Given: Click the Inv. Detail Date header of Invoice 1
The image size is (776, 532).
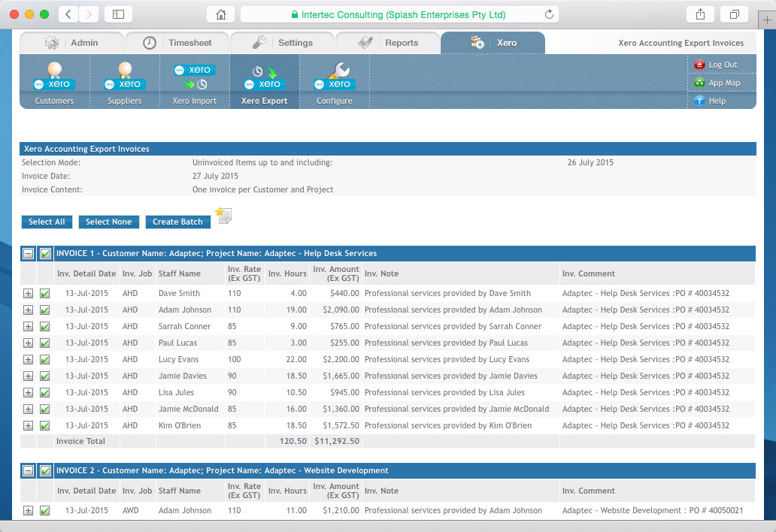Looking at the screenshot, I should pyautogui.click(x=86, y=274).
